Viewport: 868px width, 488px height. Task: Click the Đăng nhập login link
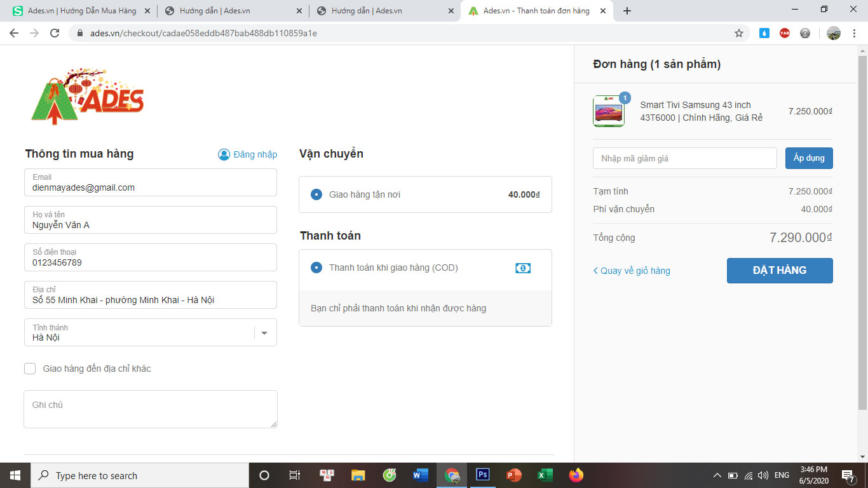pyautogui.click(x=255, y=154)
